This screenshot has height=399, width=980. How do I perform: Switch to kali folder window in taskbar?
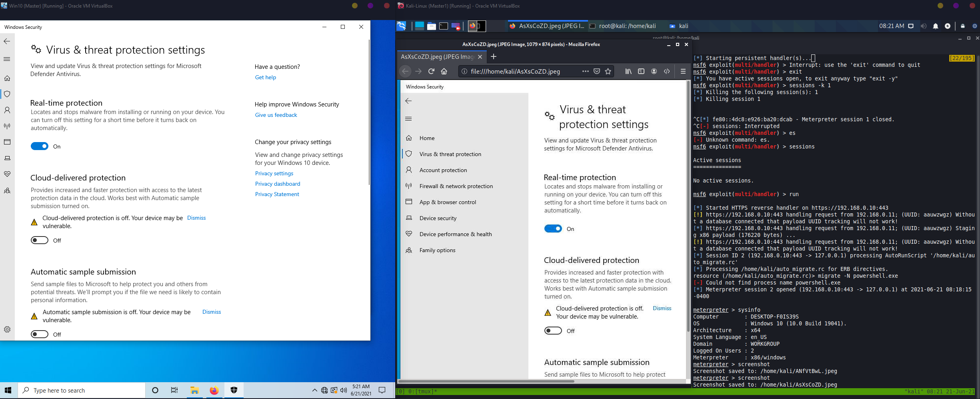[679, 26]
